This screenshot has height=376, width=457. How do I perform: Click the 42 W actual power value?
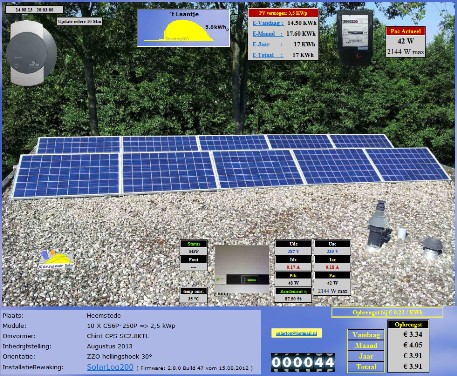click(406, 41)
